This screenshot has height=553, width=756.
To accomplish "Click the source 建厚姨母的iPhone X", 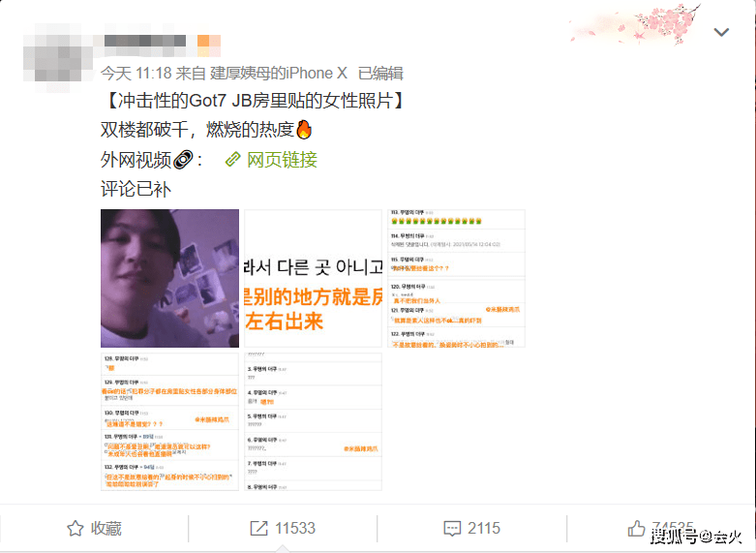I will [278, 74].
